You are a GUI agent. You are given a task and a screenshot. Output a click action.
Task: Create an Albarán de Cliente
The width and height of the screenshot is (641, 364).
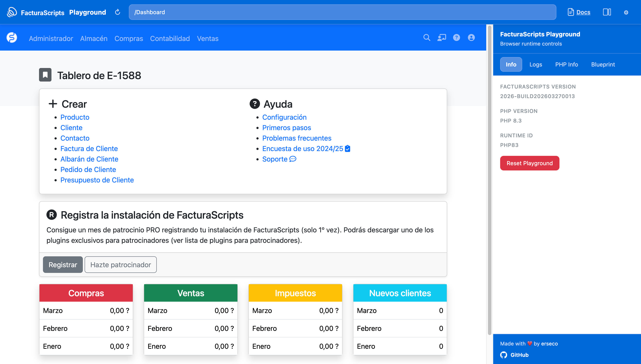(x=89, y=159)
